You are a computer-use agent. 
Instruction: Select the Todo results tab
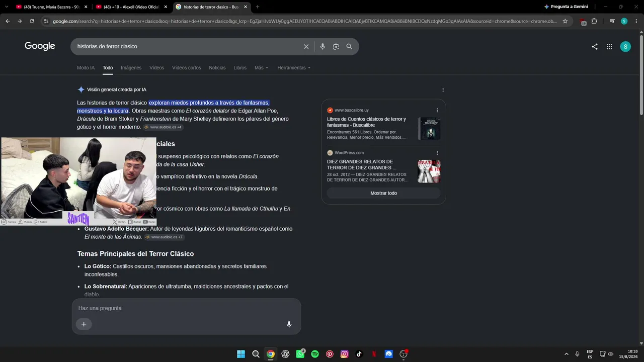click(x=108, y=68)
